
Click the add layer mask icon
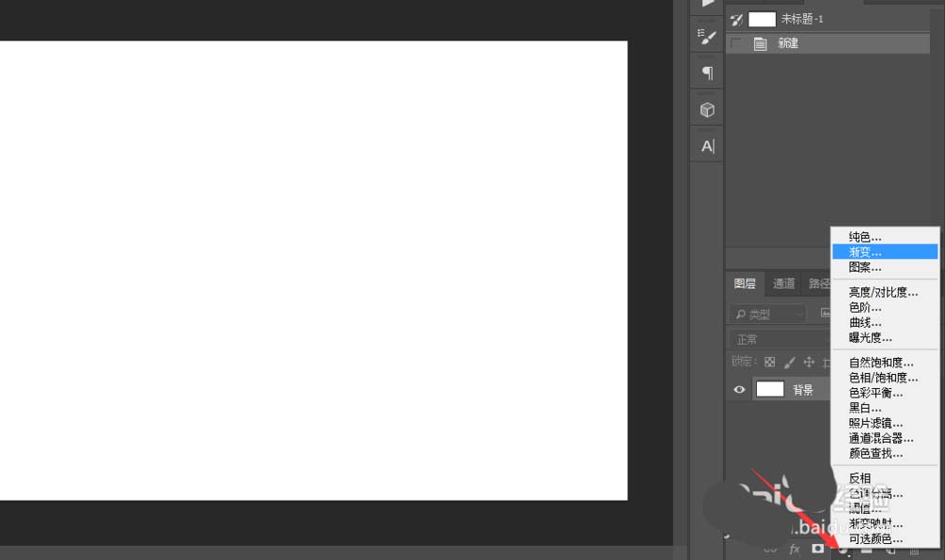point(817,549)
